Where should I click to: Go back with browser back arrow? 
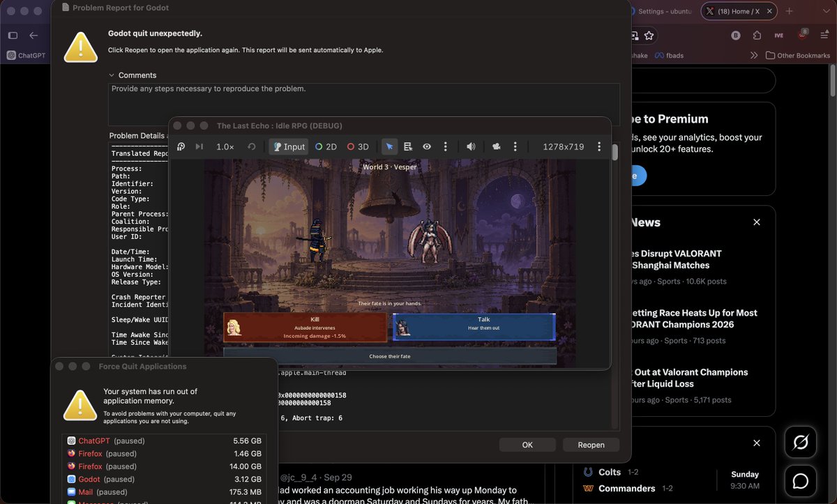(x=33, y=36)
